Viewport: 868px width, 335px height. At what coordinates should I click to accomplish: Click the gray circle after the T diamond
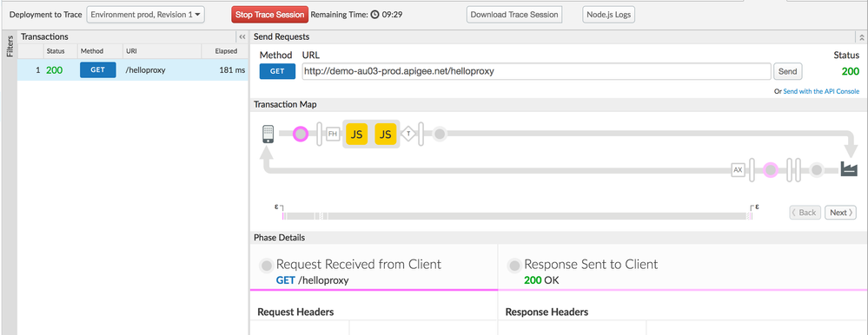440,134
